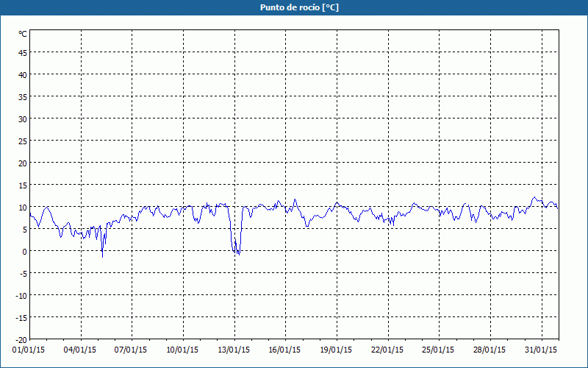This screenshot has width=588, height=368.
Task: Click the date label 16/01/15
Action: (x=284, y=350)
